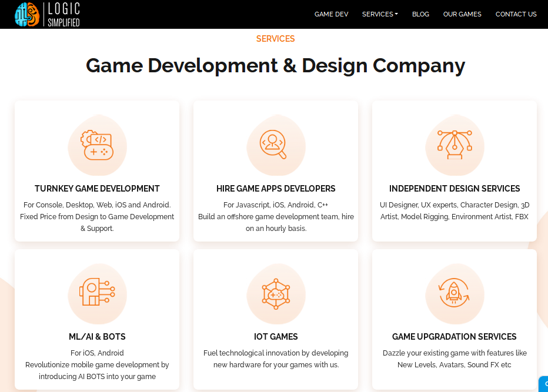
Task: Select the IoT Games card title
Action: (276, 337)
